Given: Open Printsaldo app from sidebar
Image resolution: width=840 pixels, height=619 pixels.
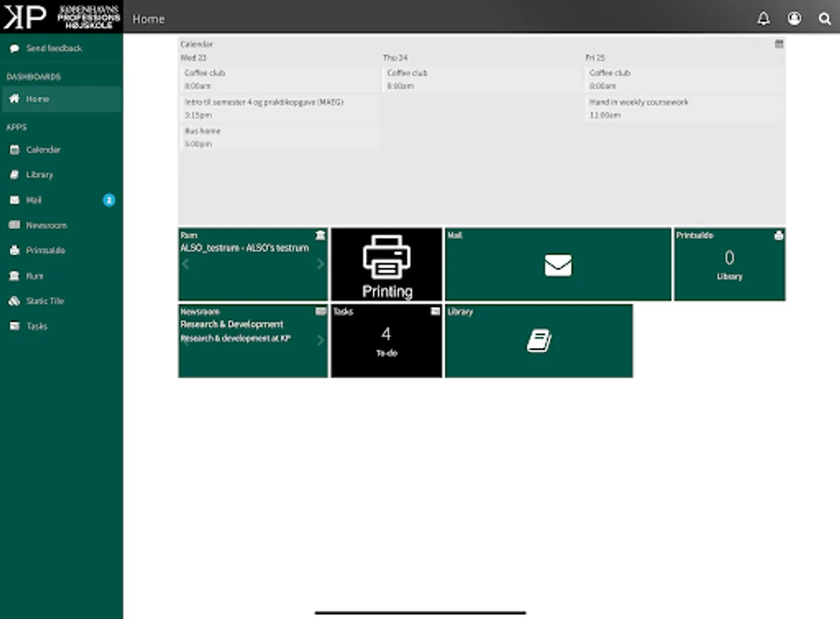Looking at the screenshot, I should [61, 250].
